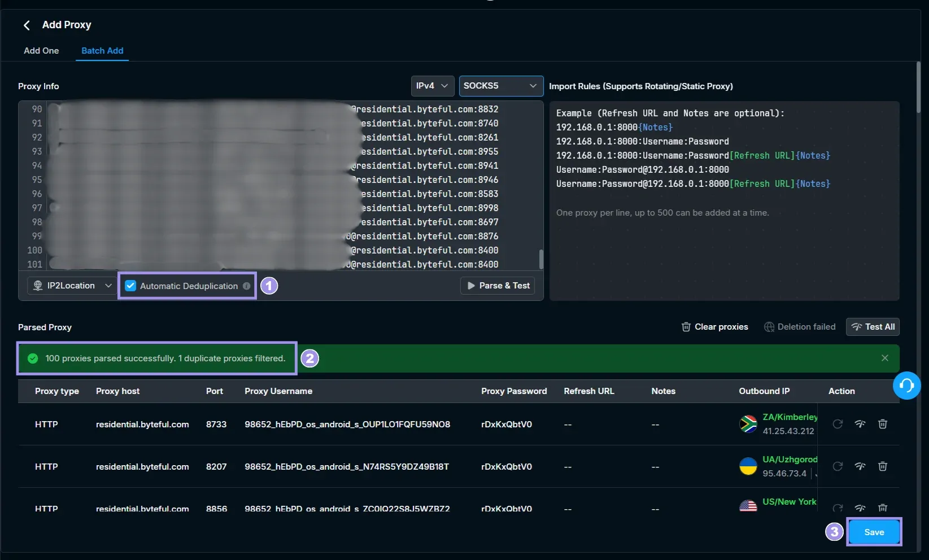The image size is (929, 560).
Task: Test connection for the ZA/Kimberley proxy
Action: (x=860, y=424)
